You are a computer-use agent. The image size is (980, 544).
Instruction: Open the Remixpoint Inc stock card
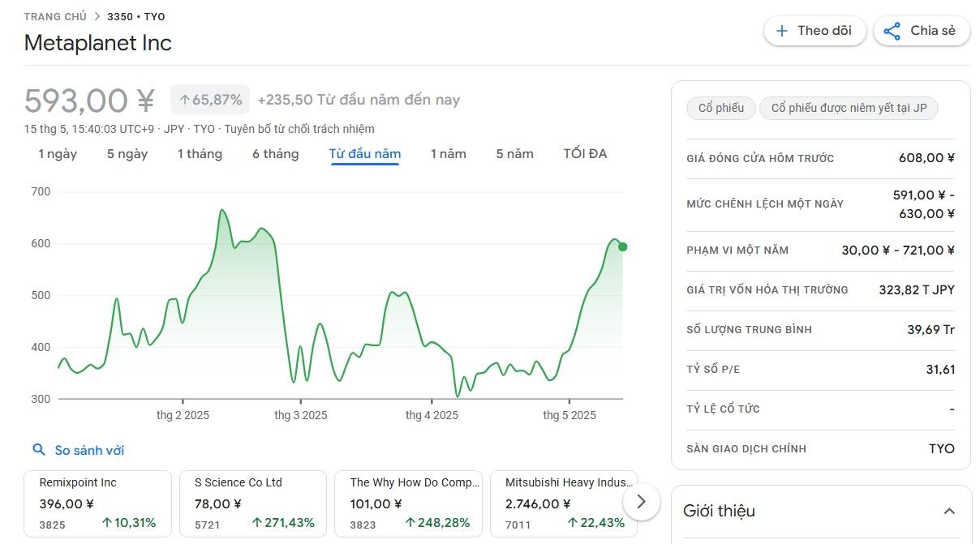click(97, 503)
